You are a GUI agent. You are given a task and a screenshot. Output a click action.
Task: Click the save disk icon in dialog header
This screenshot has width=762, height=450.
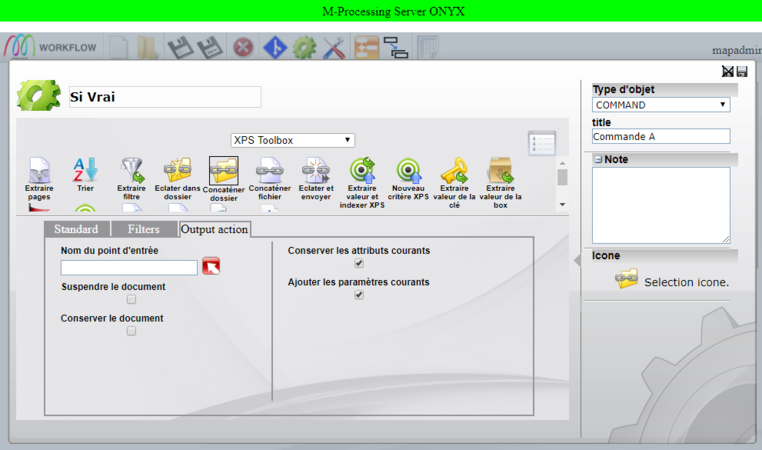(x=742, y=72)
